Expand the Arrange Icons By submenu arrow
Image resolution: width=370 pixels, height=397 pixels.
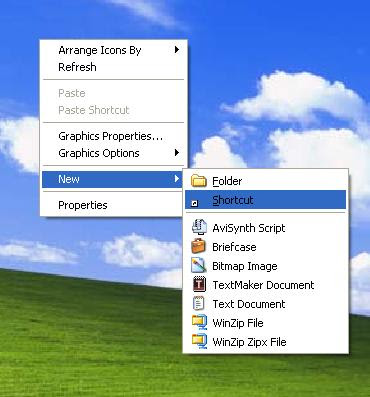point(177,50)
